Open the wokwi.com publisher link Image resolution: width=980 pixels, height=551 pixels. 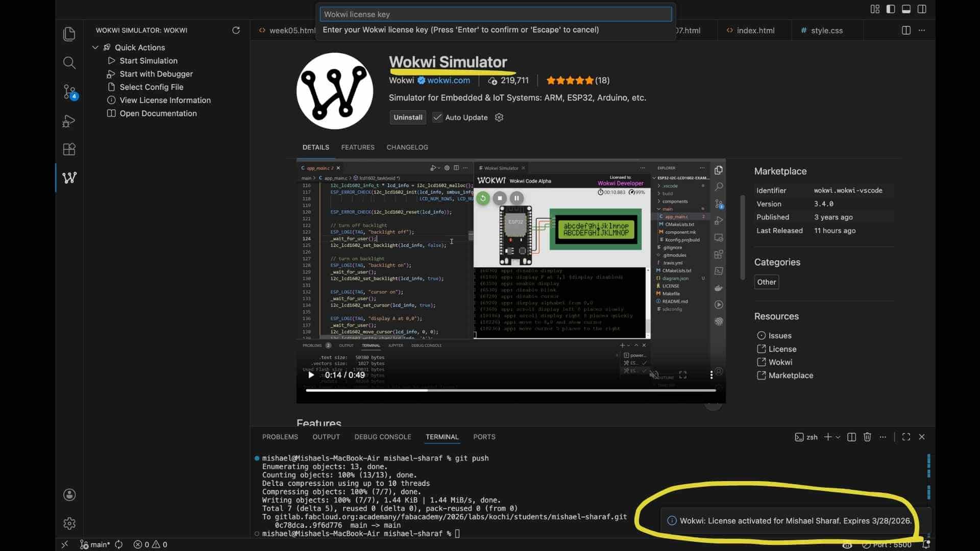click(448, 80)
